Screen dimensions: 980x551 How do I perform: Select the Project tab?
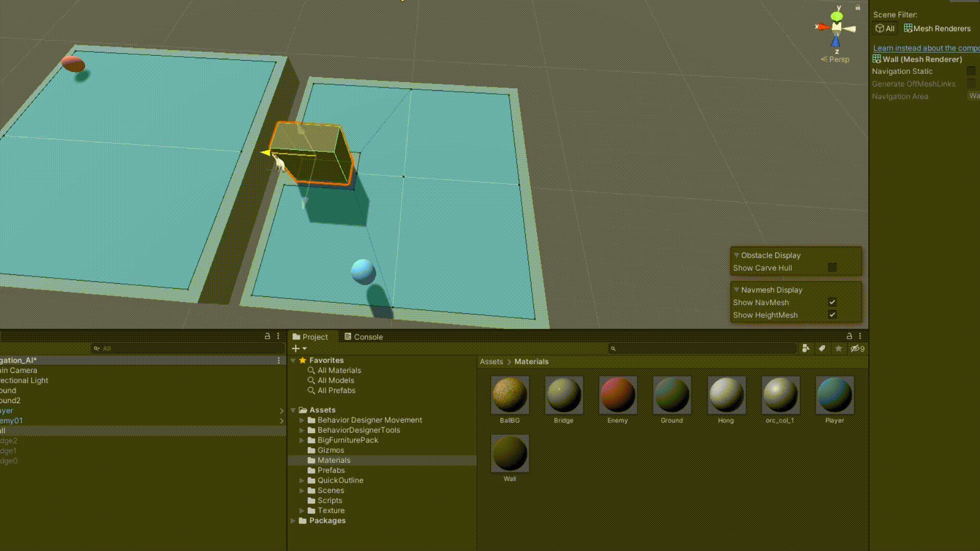310,337
